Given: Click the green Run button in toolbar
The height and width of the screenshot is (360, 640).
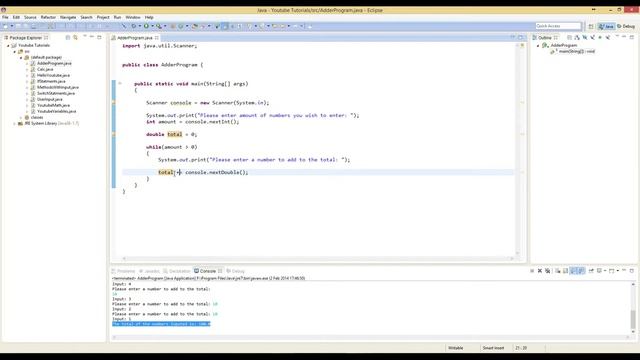Looking at the screenshot, I should pos(146,26).
